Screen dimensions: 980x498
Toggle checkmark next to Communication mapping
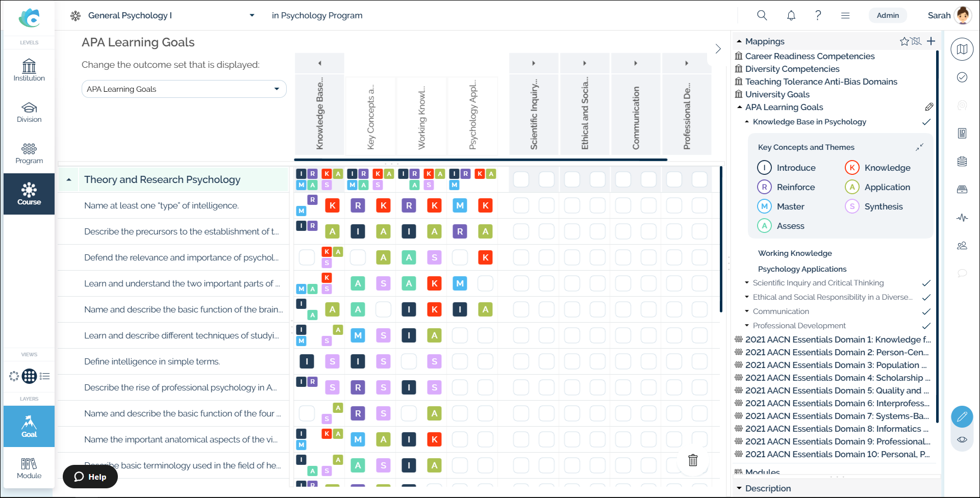pyautogui.click(x=926, y=311)
